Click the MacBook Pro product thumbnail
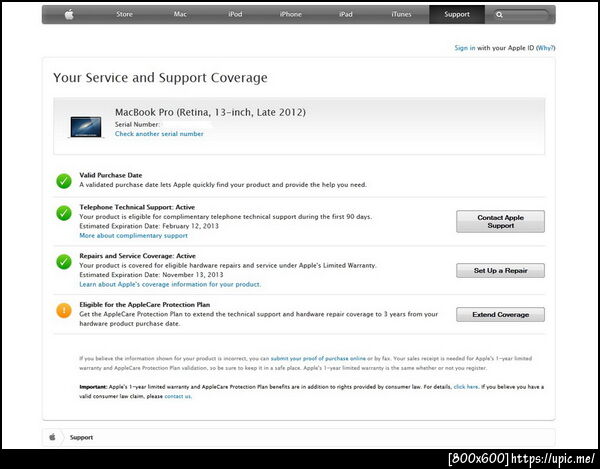This screenshot has width=600, height=469. coord(86,127)
